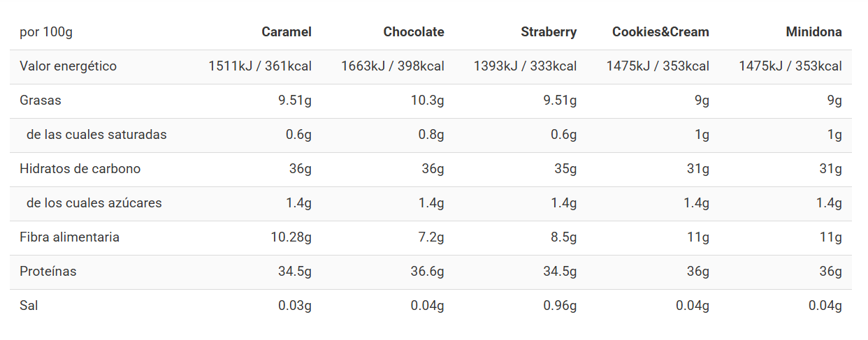Select the 'Hidratos de carbono' row label

pyautogui.click(x=80, y=169)
